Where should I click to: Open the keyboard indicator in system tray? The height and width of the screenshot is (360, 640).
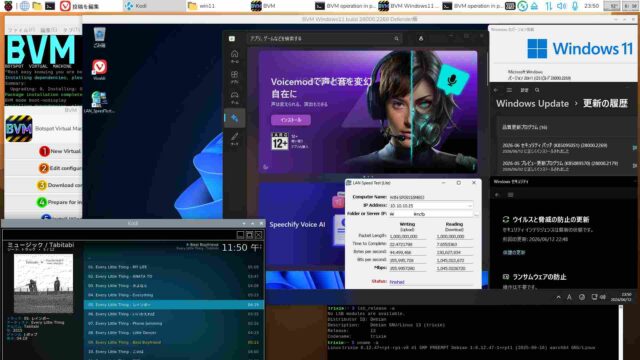coord(510,6)
